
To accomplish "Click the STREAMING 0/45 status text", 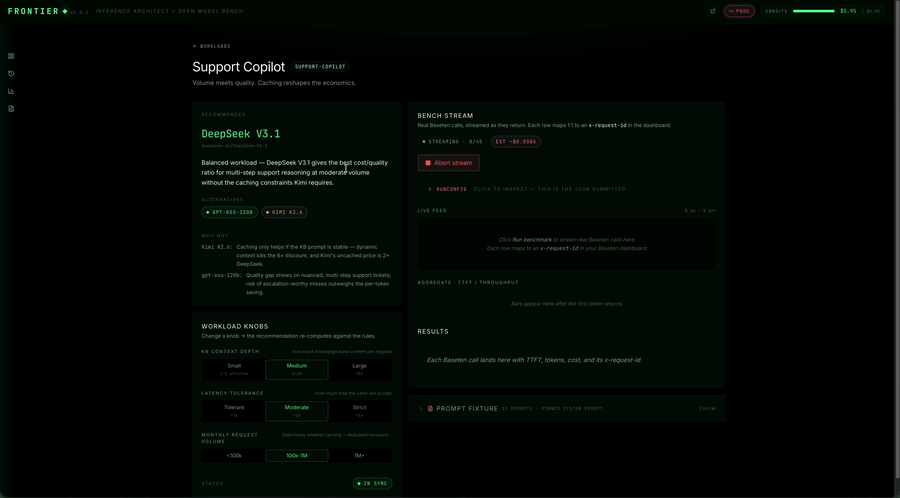I will point(452,141).
